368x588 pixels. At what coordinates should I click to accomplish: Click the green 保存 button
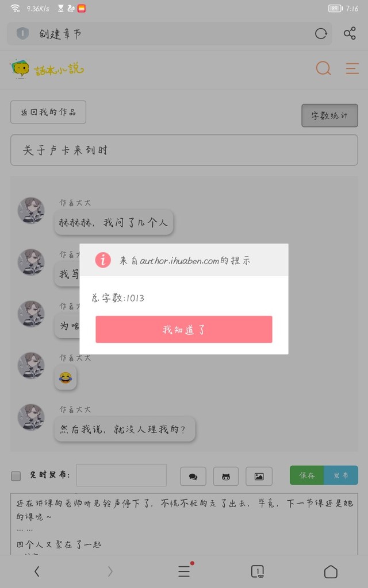[307, 475]
